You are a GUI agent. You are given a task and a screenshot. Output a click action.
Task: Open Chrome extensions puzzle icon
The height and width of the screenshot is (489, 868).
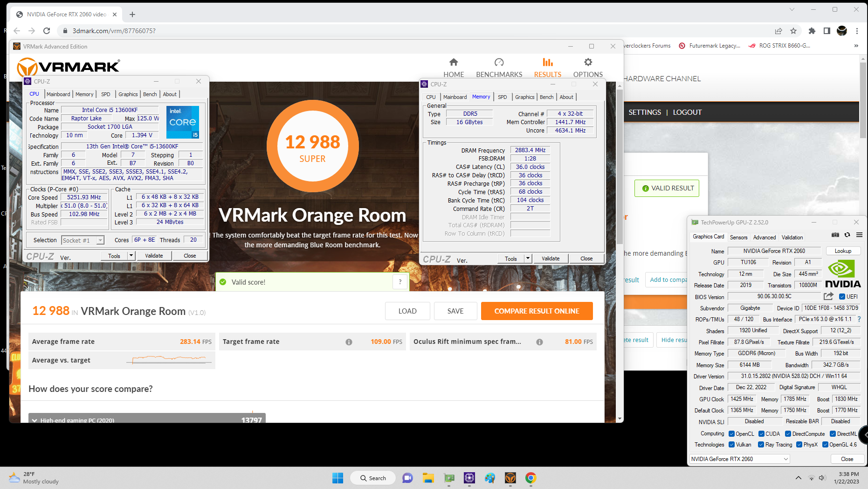click(812, 31)
